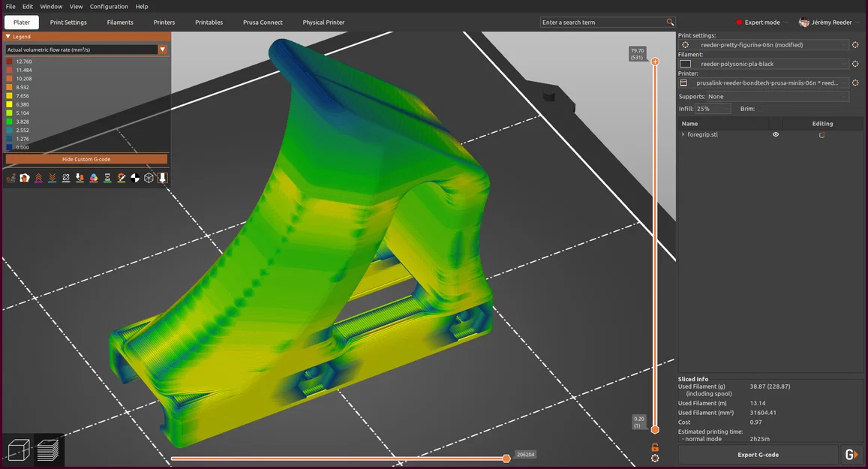
Task: Click the vertical layer slider top handle
Action: [x=655, y=62]
